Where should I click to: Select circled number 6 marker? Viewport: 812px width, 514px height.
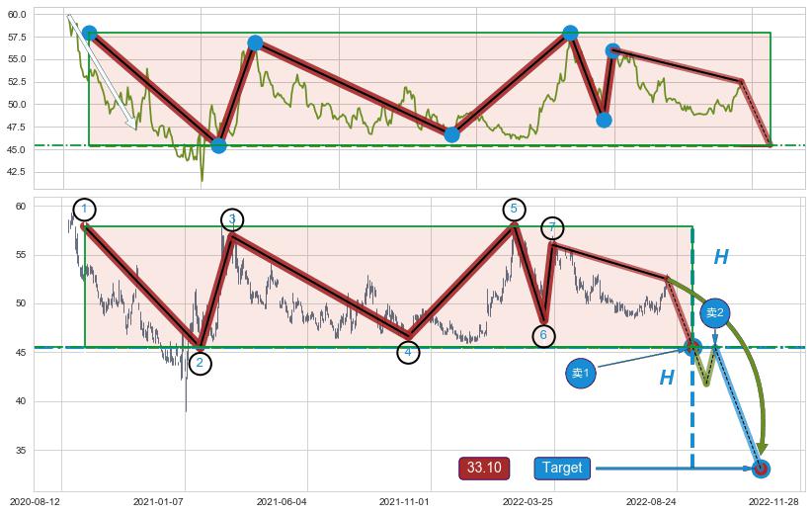tap(543, 336)
